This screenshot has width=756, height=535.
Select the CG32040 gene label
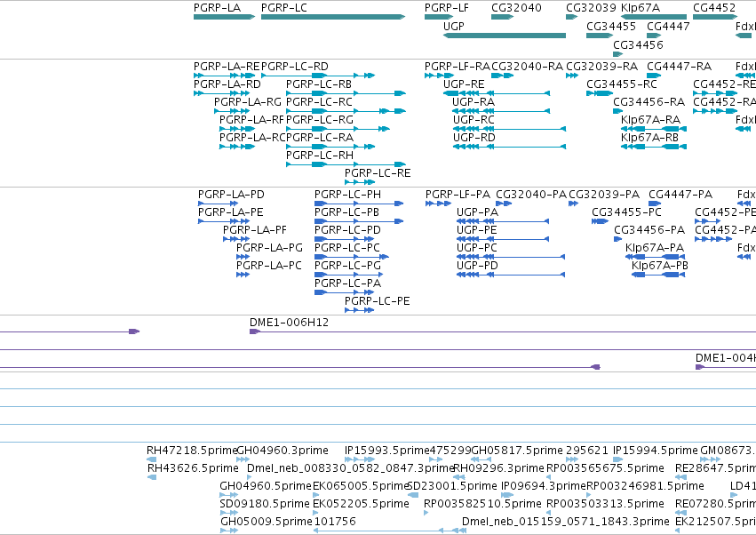pyautogui.click(x=516, y=8)
